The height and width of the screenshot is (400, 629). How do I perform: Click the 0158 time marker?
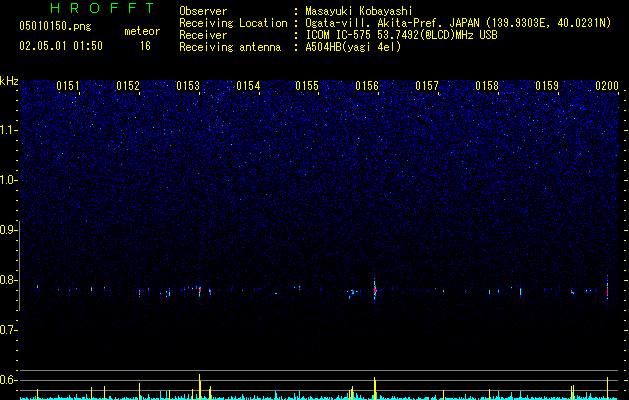(x=487, y=86)
